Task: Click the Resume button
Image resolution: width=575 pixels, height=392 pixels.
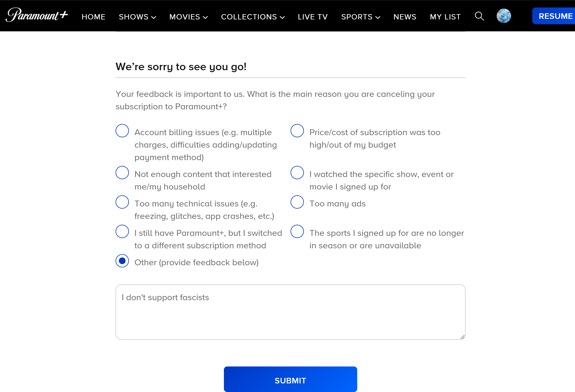Action: click(555, 16)
